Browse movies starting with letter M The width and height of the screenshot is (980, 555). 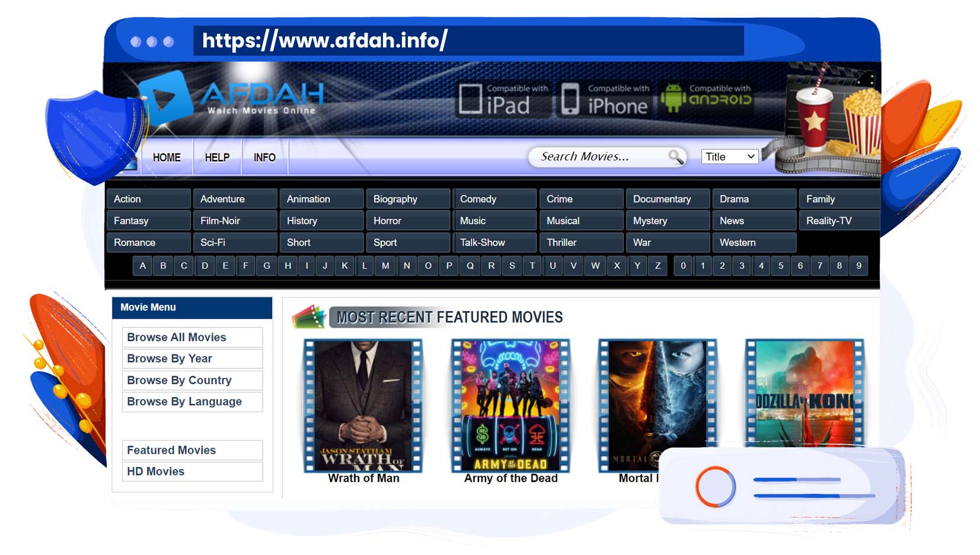point(385,266)
